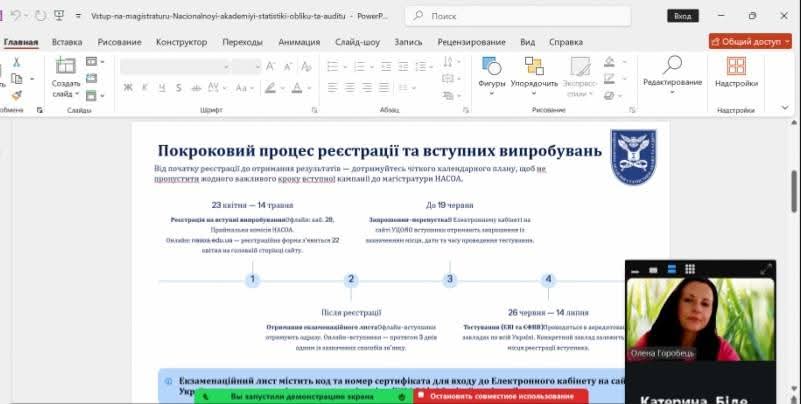Switch to the Вставка tab
The height and width of the screenshot is (404, 801).
click(x=67, y=42)
